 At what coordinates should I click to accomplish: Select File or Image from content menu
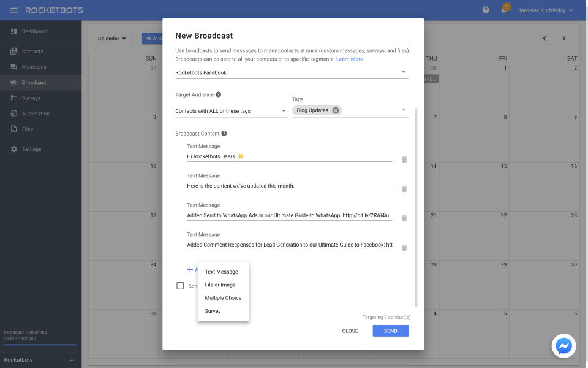[x=223, y=285]
